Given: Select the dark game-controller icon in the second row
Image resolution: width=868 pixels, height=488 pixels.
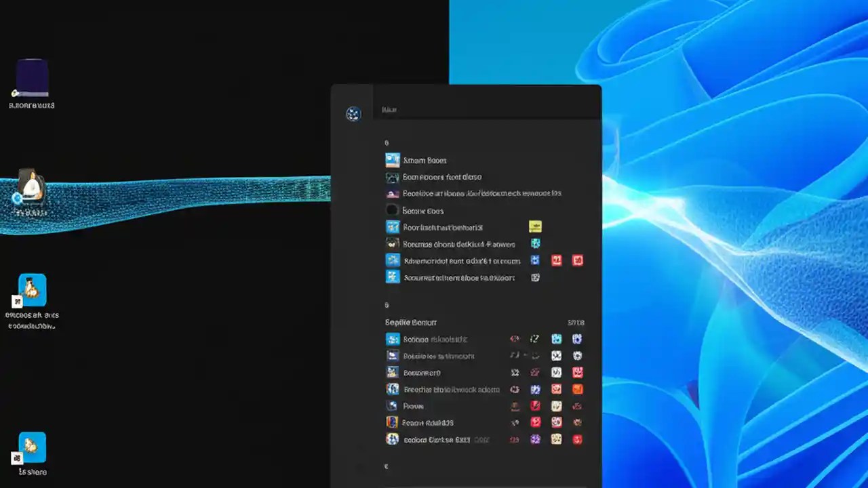Looking at the screenshot, I should (392, 177).
